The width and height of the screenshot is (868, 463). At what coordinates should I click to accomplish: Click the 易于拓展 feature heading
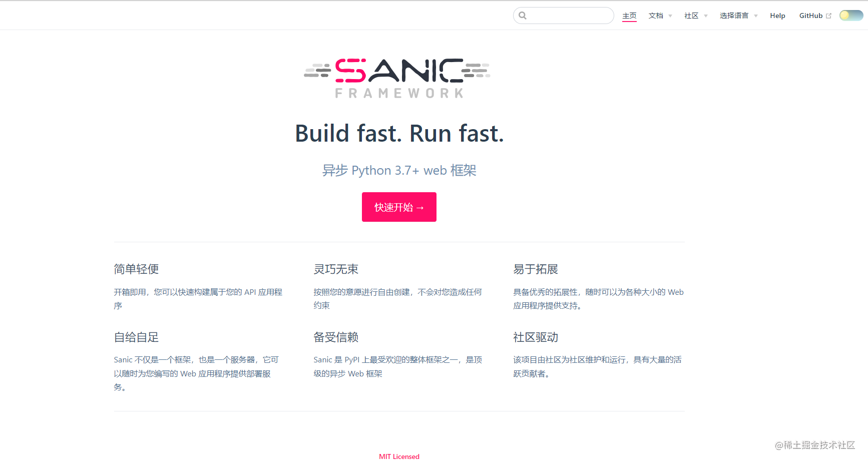point(536,269)
